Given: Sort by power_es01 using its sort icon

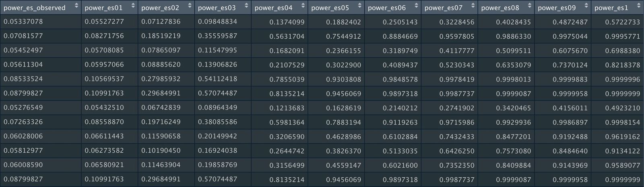Looking at the screenshot, I should (133, 6).
